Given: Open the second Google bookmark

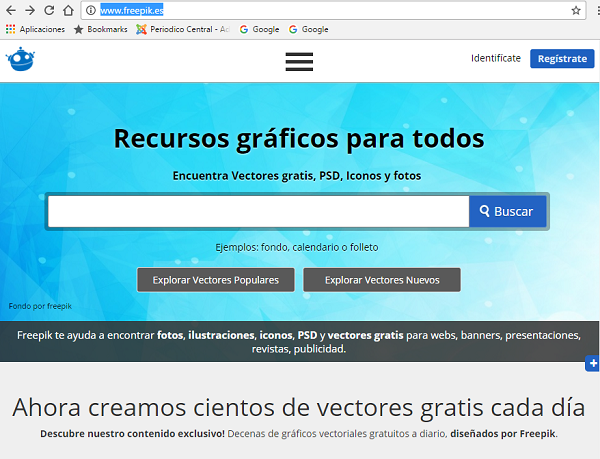Looking at the screenshot, I should pos(308,29).
